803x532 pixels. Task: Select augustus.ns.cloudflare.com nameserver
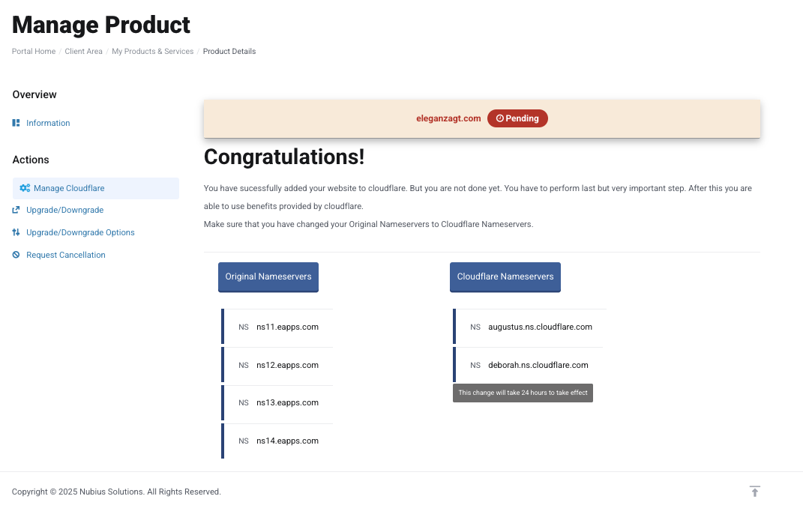(x=529, y=327)
